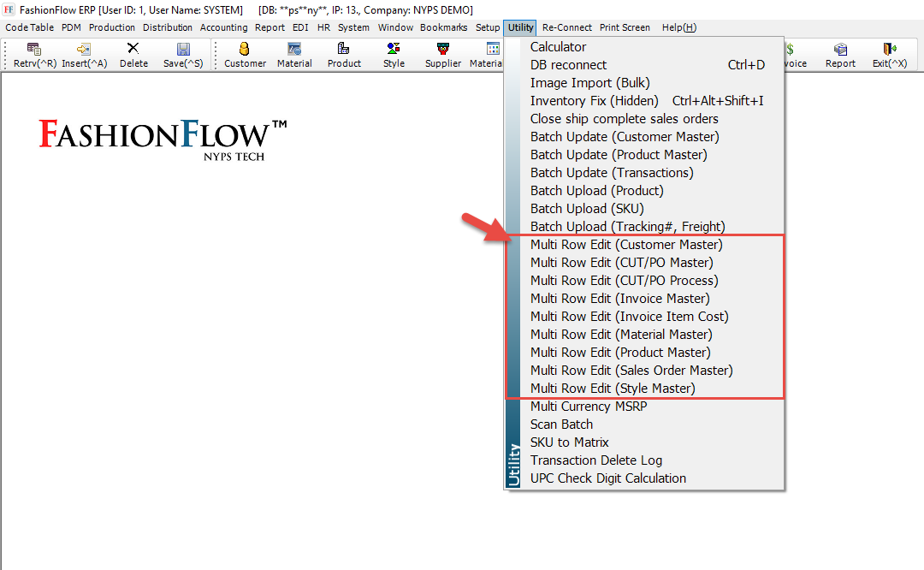Select Calculator from the Utility menu
This screenshot has width=924, height=570.
(558, 47)
